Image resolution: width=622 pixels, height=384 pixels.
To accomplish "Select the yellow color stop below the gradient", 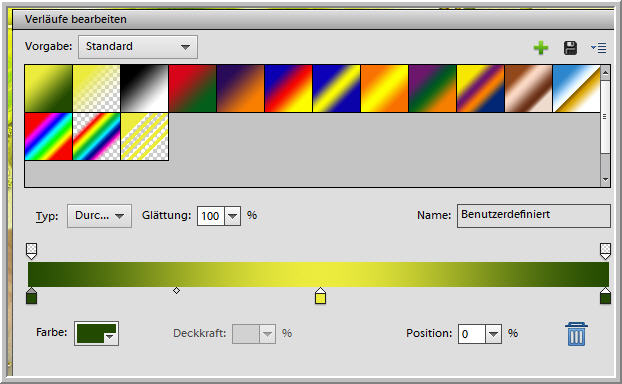I will click(321, 296).
